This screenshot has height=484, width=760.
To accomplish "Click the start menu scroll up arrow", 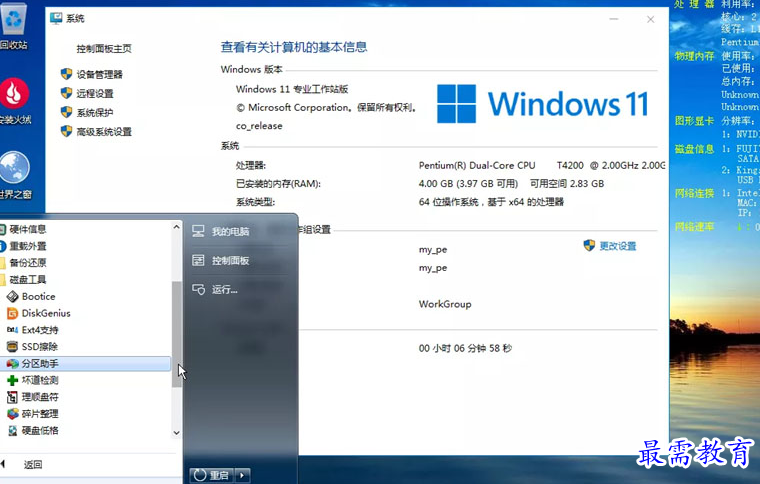I will point(176,227).
